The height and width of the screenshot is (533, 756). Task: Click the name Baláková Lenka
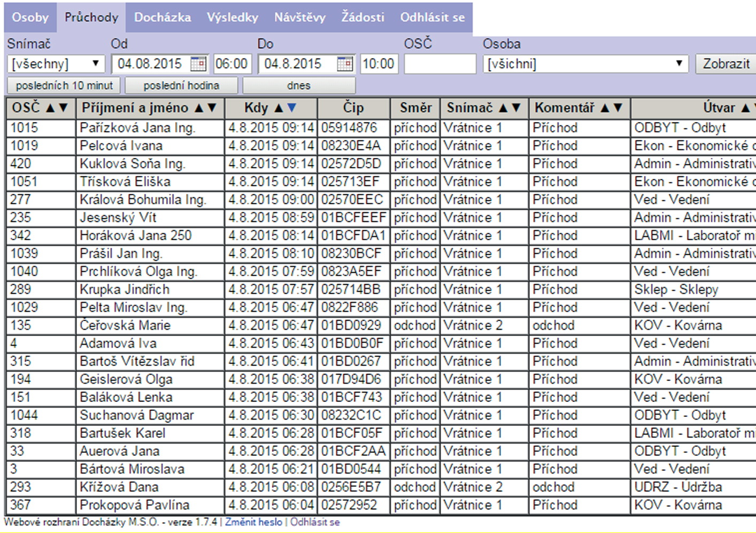click(126, 398)
